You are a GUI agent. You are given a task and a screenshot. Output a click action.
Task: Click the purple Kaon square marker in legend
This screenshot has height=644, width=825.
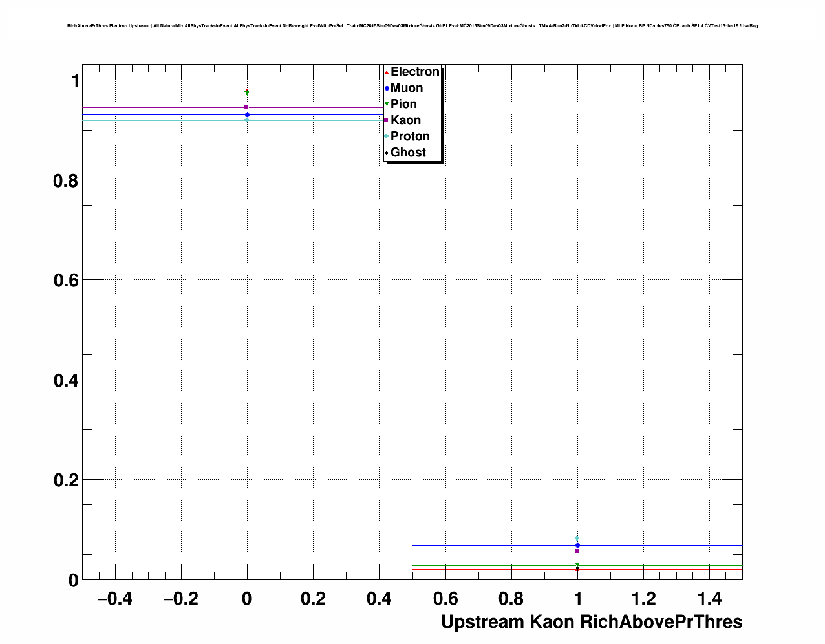click(x=387, y=120)
